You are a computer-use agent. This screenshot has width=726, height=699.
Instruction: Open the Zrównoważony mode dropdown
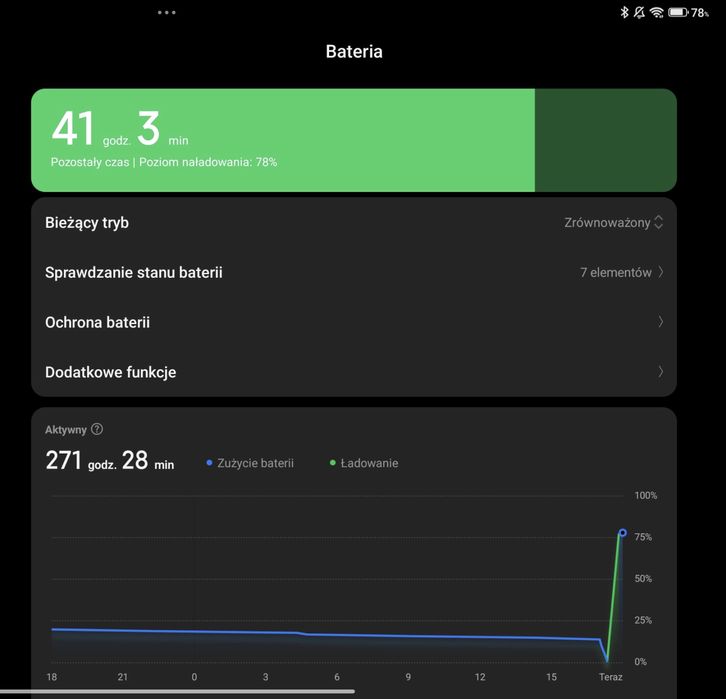pos(613,223)
